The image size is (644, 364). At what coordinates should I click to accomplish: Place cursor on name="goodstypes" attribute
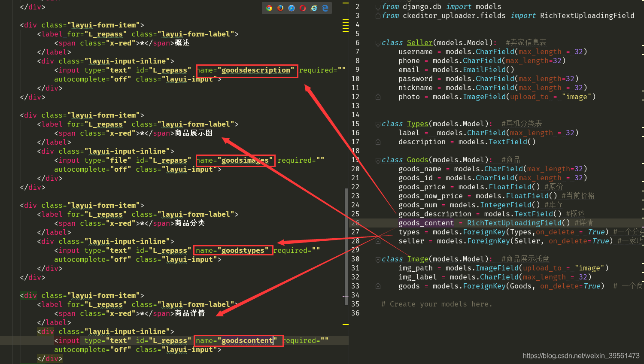233,251
